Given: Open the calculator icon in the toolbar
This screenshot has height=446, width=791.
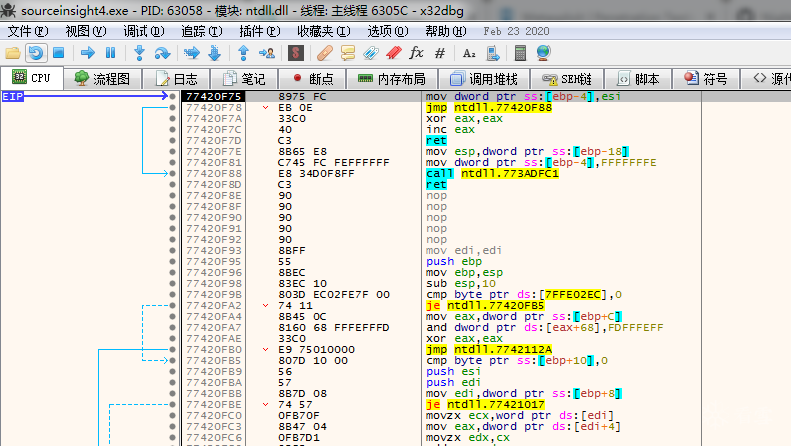Looking at the screenshot, I should [520, 52].
